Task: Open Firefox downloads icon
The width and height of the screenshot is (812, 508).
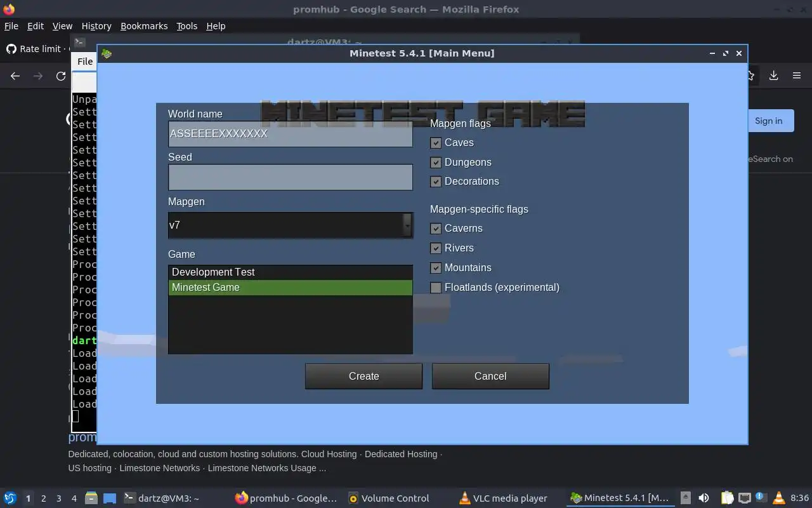Action: pyautogui.click(x=773, y=76)
